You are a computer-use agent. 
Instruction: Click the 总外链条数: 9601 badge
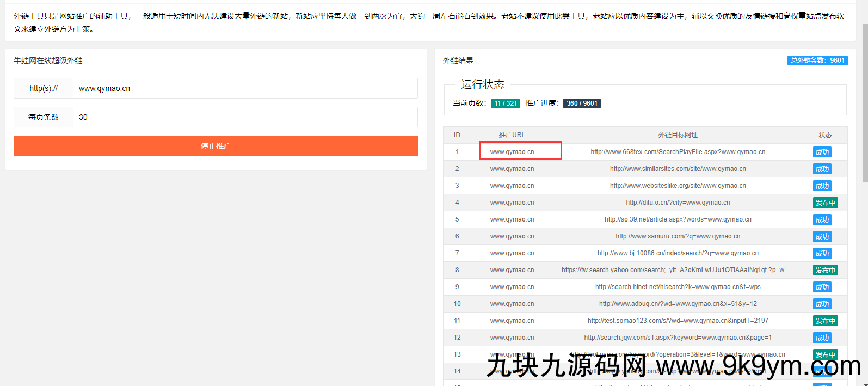click(x=817, y=60)
